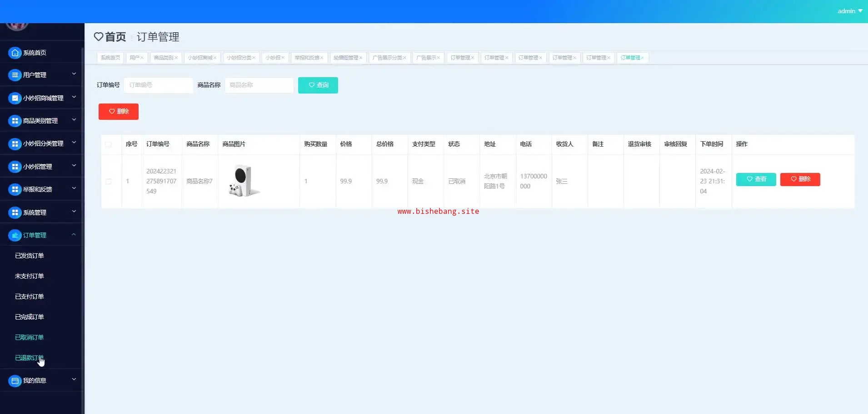Image resolution: width=868 pixels, height=414 pixels.
Task: Click the 订单管理 sidebar icon
Action: pos(15,235)
